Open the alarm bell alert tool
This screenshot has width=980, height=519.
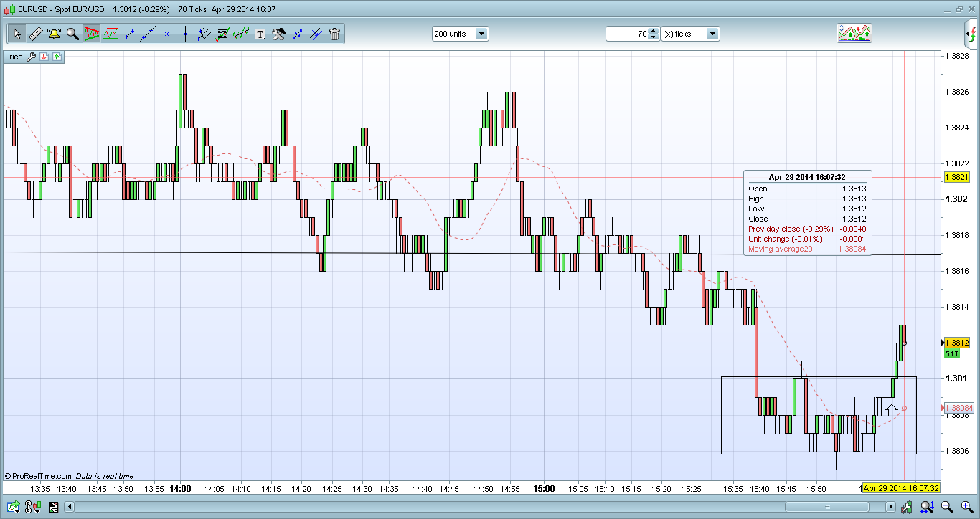54,34
